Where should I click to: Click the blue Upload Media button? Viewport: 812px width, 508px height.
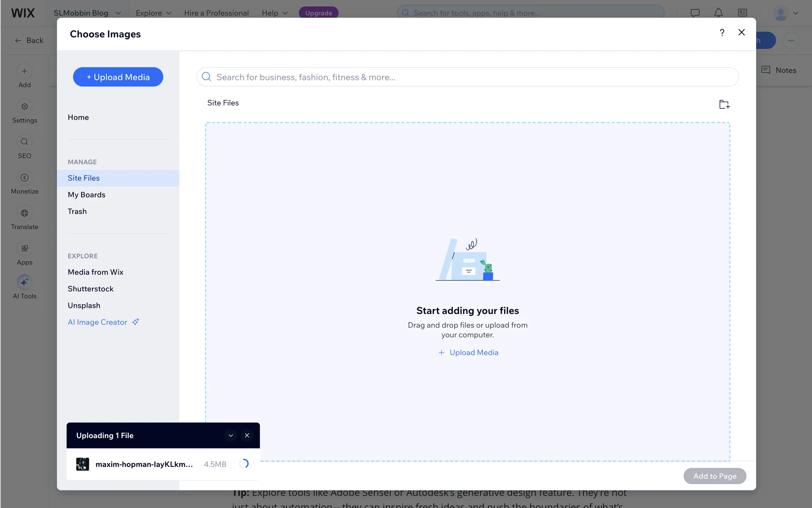click(118, 77)
